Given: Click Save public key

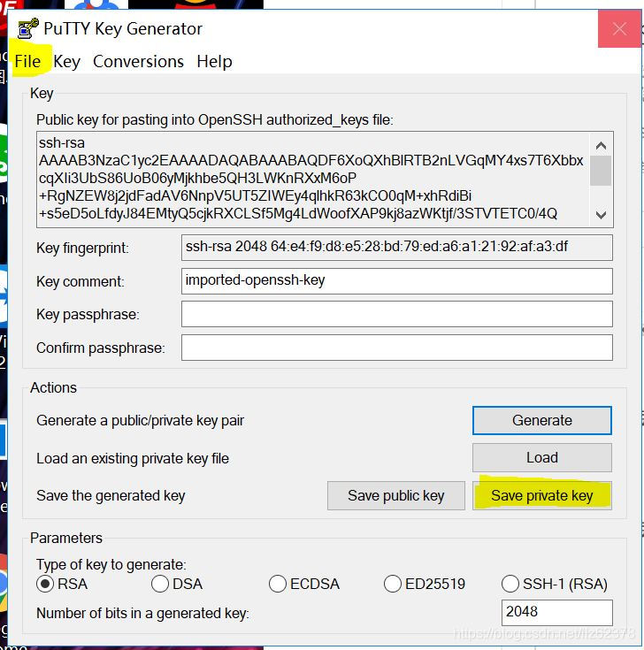Looking at the screenshot, I should (x=396, y=495).
